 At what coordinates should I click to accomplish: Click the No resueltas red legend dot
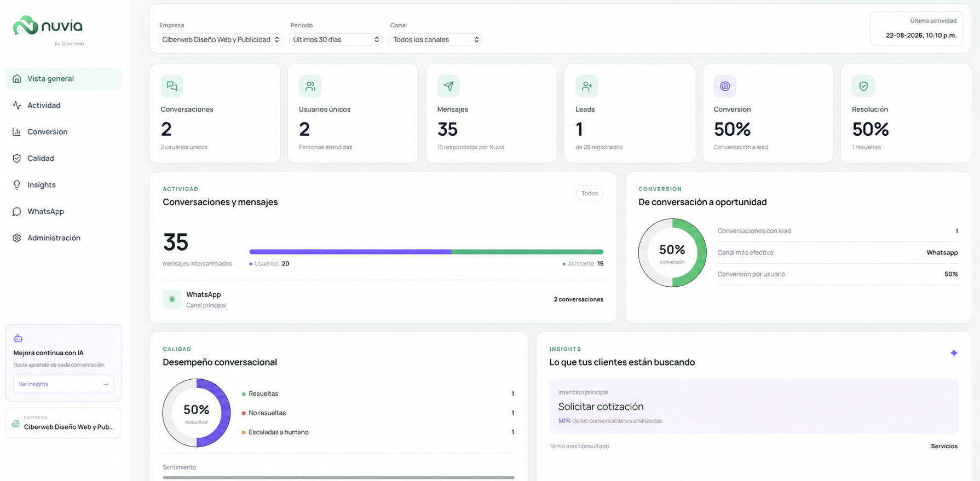(x=244, y=413)
